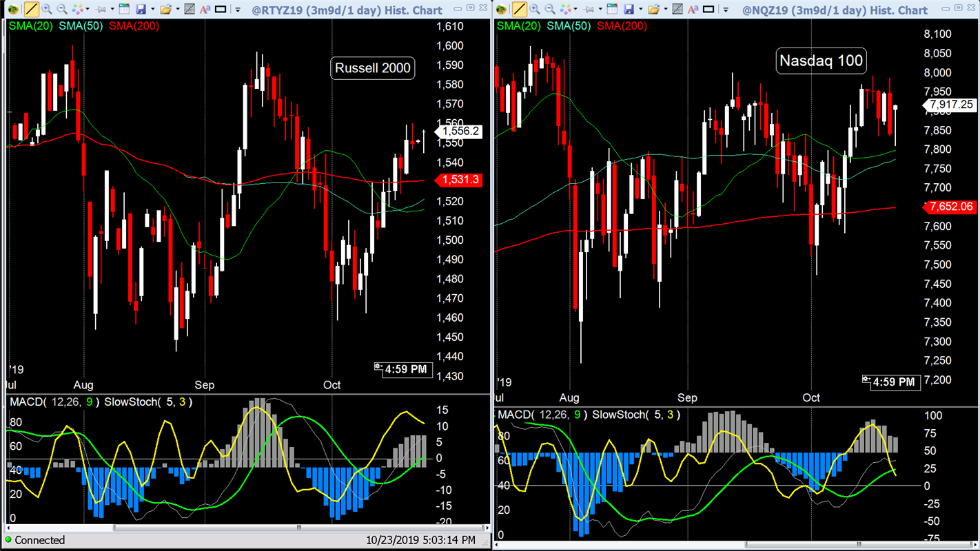Open the calendar icon in RTYZ19 chart toolbar
Viewport: 980px width, 551px height.
pos(124,10)
